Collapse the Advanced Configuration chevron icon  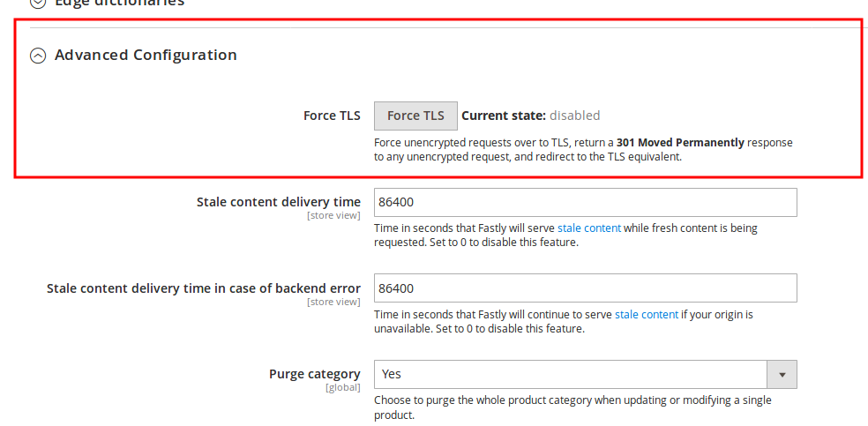pyautogui.click(x=38, y=56)
